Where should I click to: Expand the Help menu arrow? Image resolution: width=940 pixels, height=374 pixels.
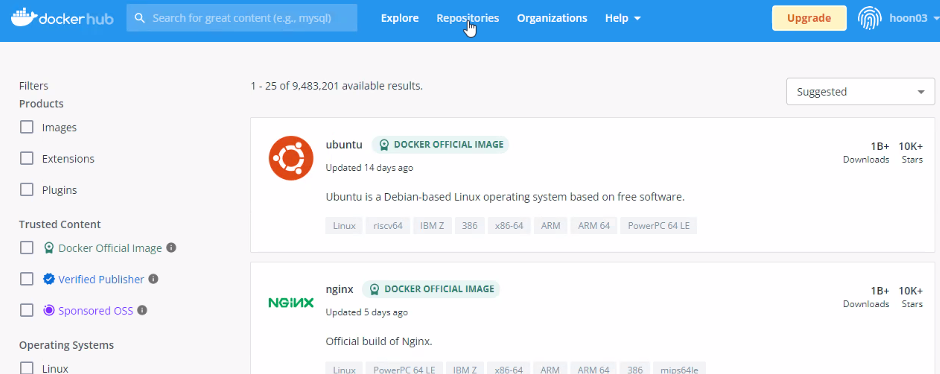(637, 19)
